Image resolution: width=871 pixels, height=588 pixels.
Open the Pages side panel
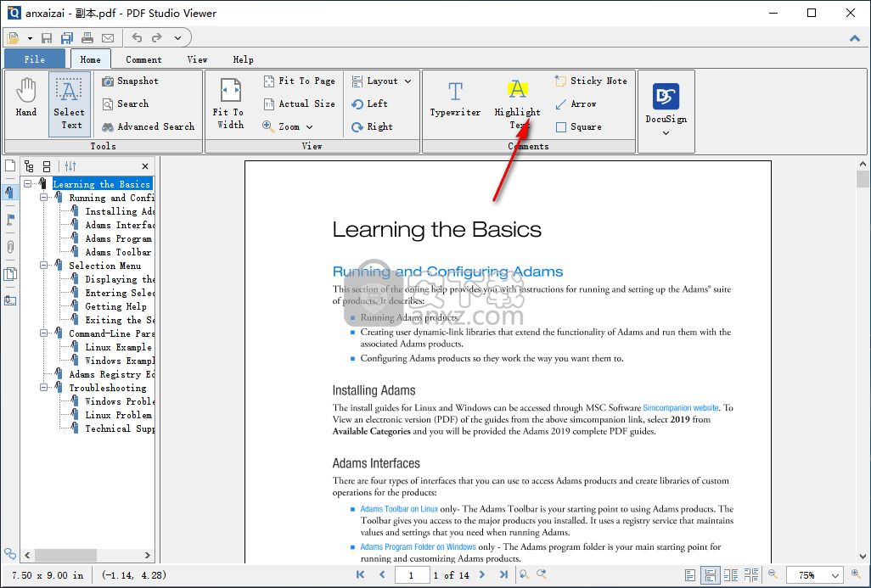point(10,165)
